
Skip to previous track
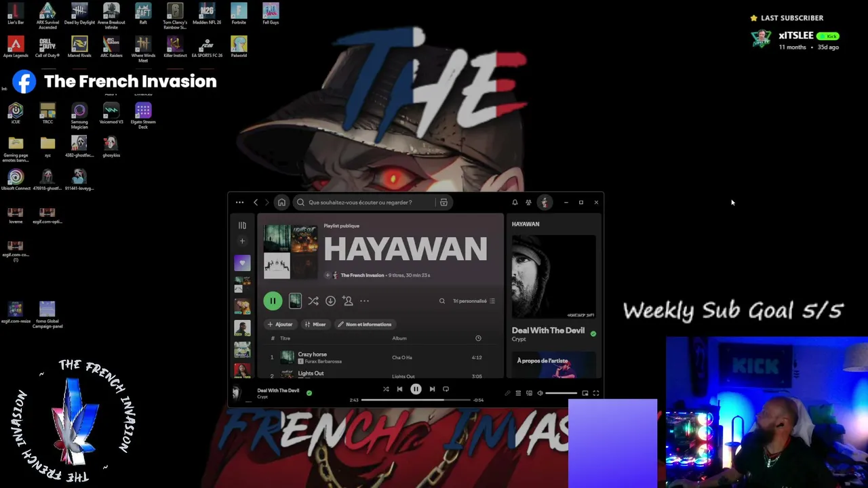(x=399, y=389)
